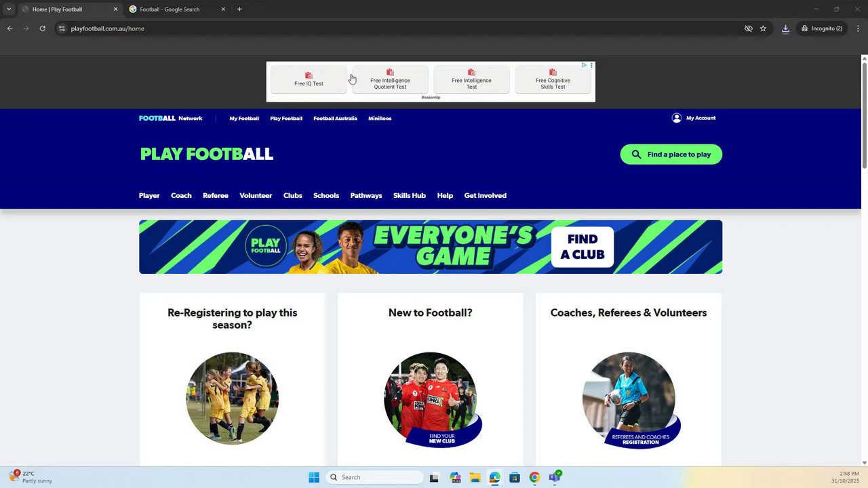Click the taskbar Search box
The height and width of the screenshot is (488, 868).
click(375, 477)
